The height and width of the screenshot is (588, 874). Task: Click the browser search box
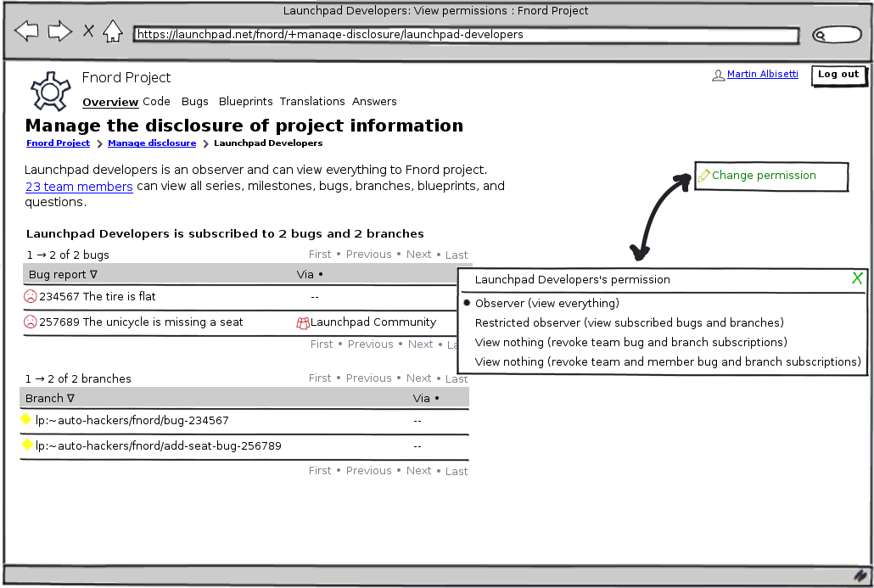837,35
